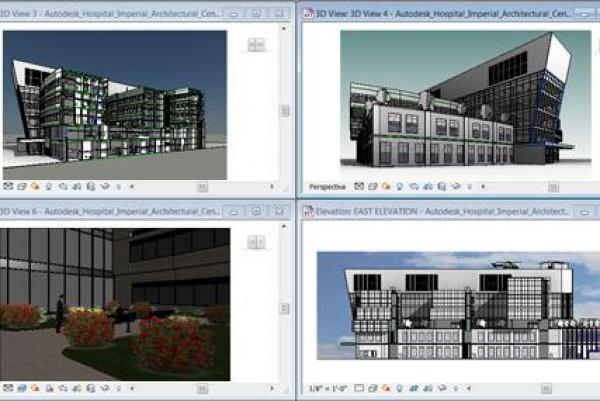Open Visual Style icon in 3D View 3
This screenshot has height=401, width=600.
(21, 186)
